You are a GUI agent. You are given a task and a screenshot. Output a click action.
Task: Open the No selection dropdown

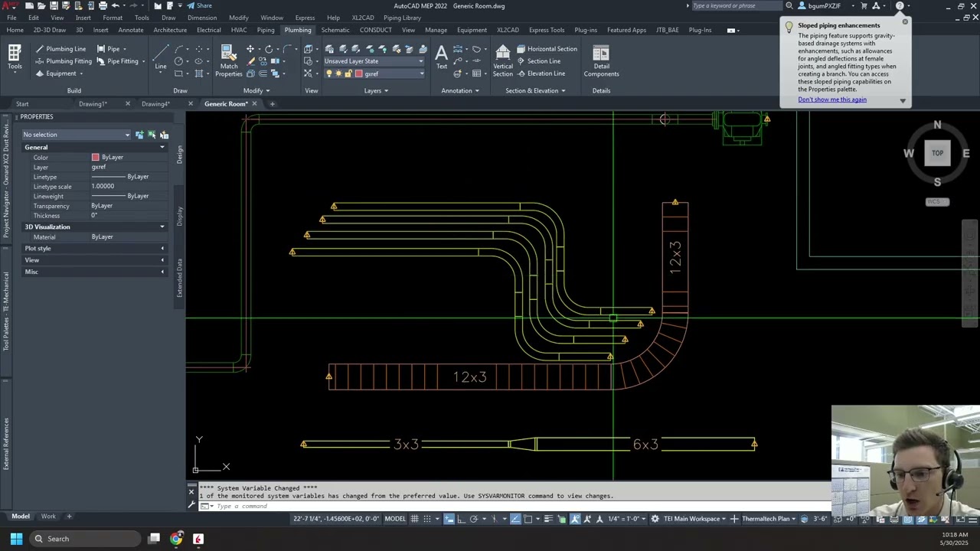(76, 135)
